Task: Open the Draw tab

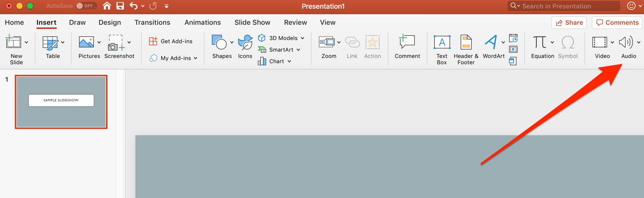Action: 77,23
